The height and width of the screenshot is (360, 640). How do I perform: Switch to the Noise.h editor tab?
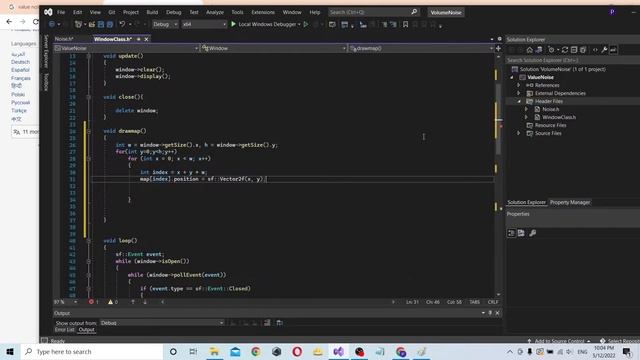click(64, 39)
